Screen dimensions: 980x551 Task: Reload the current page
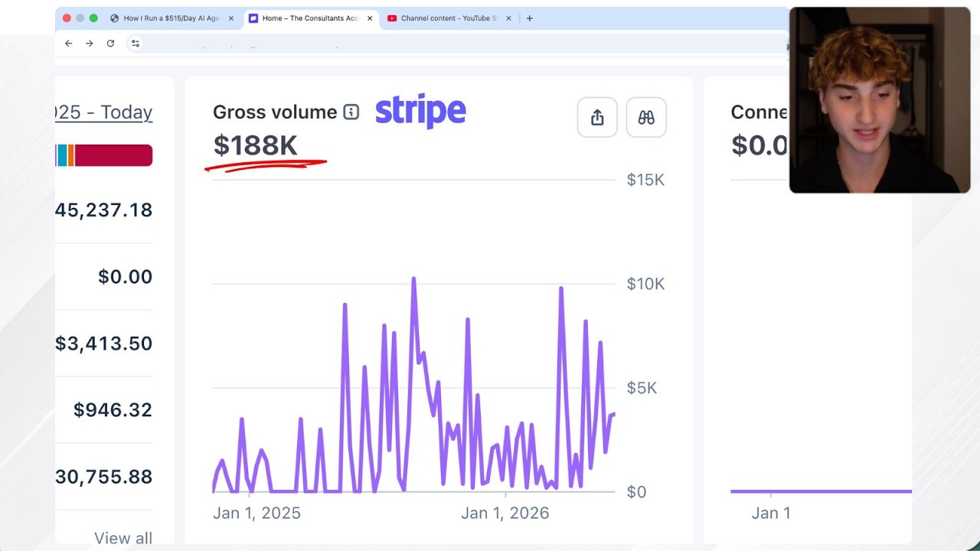click(110, 44)
